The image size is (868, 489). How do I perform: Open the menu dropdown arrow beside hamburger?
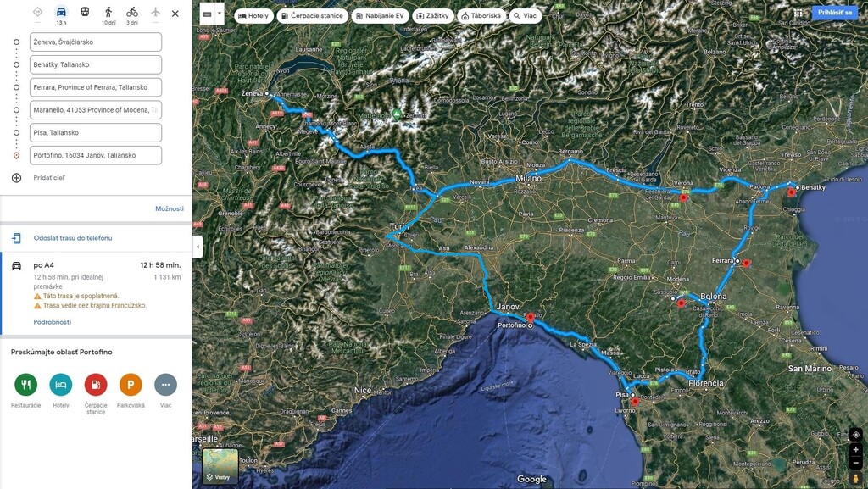(x=220, y=14)
